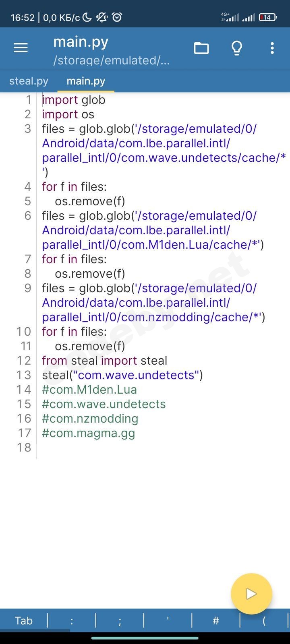
Task: Tap the /storage/emulated file path subtitle
Action: pyautogui.click(x=111, y=60)
